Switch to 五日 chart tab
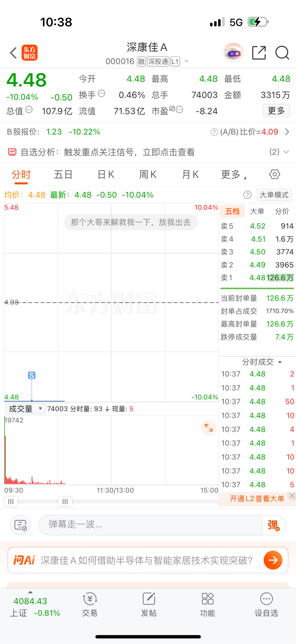The width and height of the screenshot is (296, 644). (63, 175)
